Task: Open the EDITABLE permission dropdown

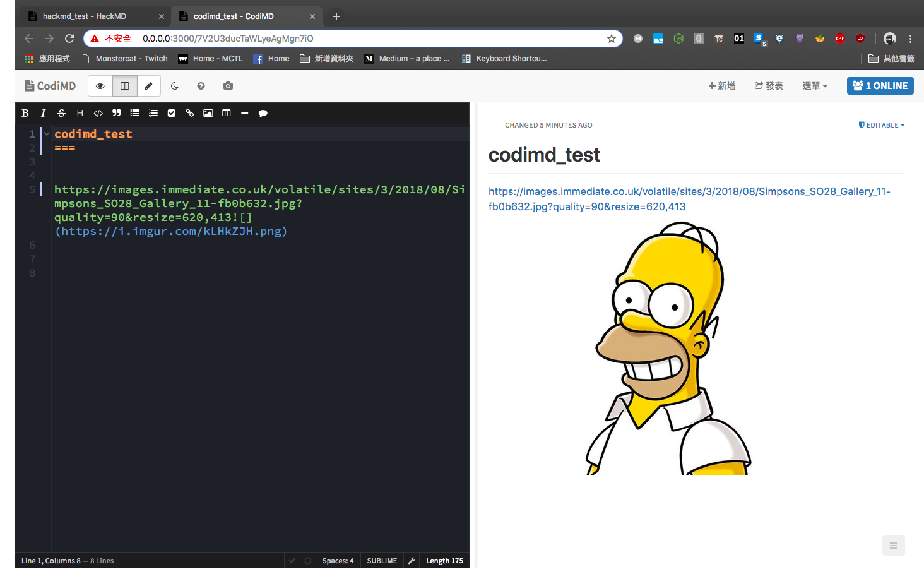Action: (x=882, y=125)
